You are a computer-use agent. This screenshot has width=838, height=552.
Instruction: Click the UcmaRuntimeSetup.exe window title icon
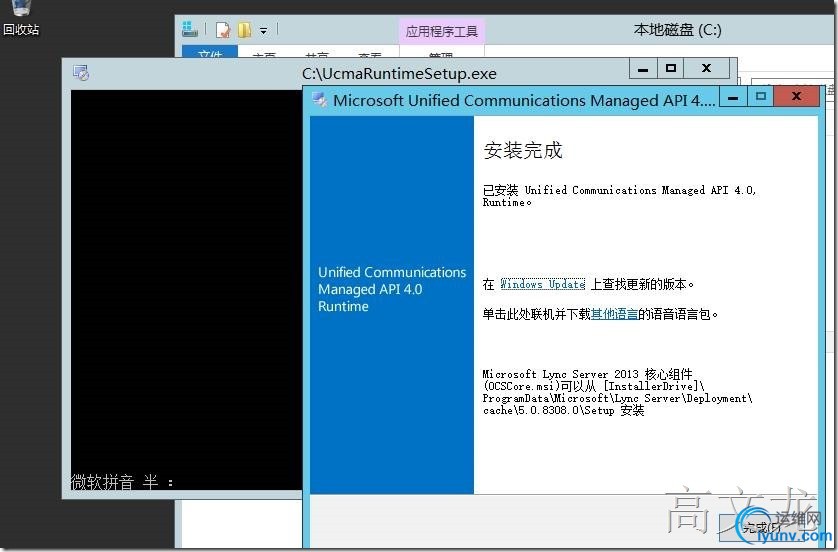[x=81, y=73]
